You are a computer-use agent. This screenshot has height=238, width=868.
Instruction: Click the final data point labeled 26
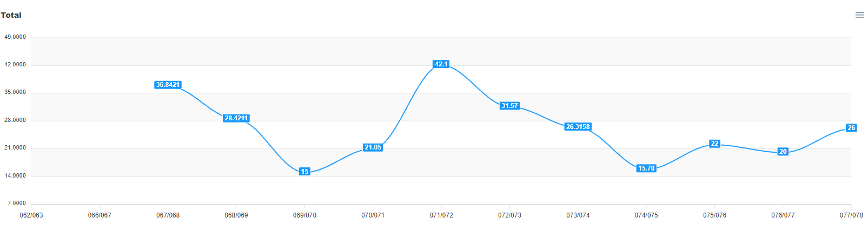pos(851,128)
